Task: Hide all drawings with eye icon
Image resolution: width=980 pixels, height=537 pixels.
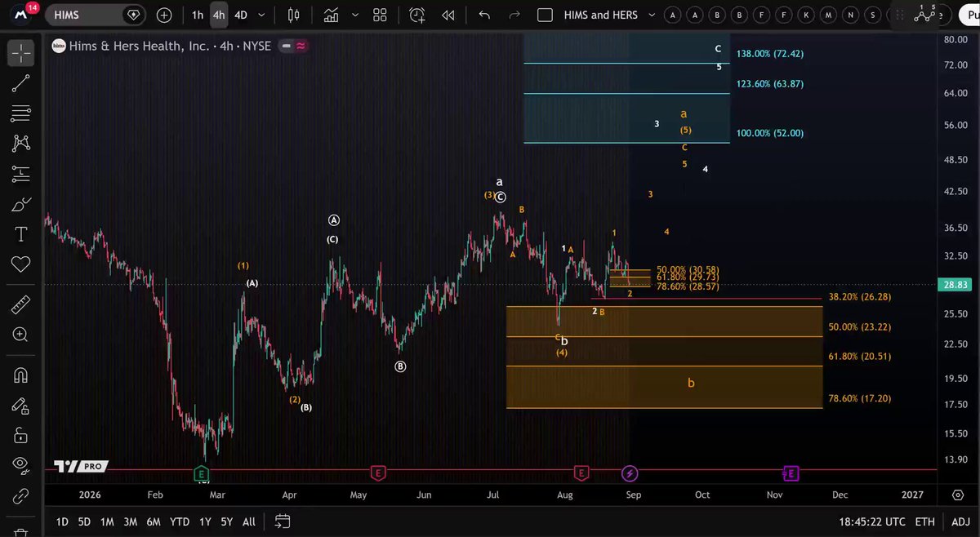Action: click(21, 465)
